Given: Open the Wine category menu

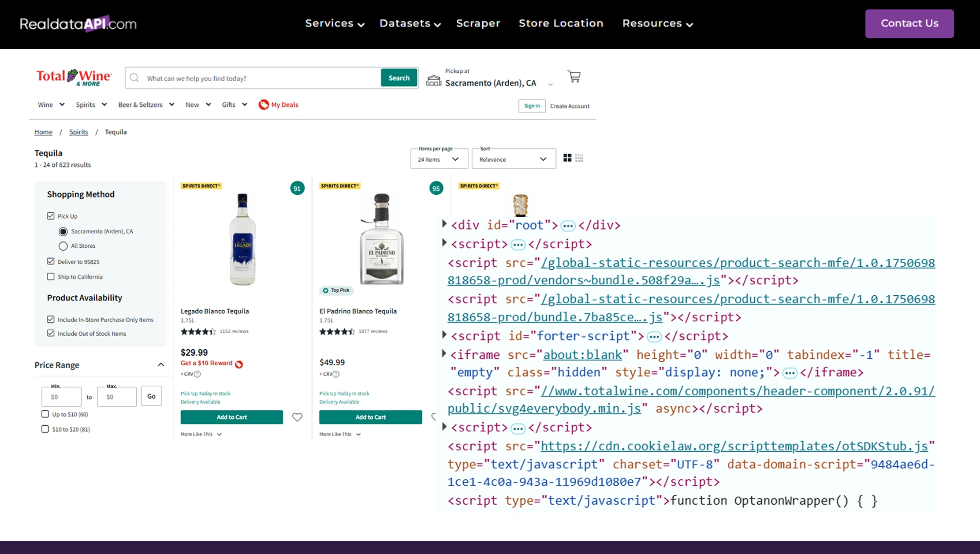Looking at the screenshot, I should [51, 104].
